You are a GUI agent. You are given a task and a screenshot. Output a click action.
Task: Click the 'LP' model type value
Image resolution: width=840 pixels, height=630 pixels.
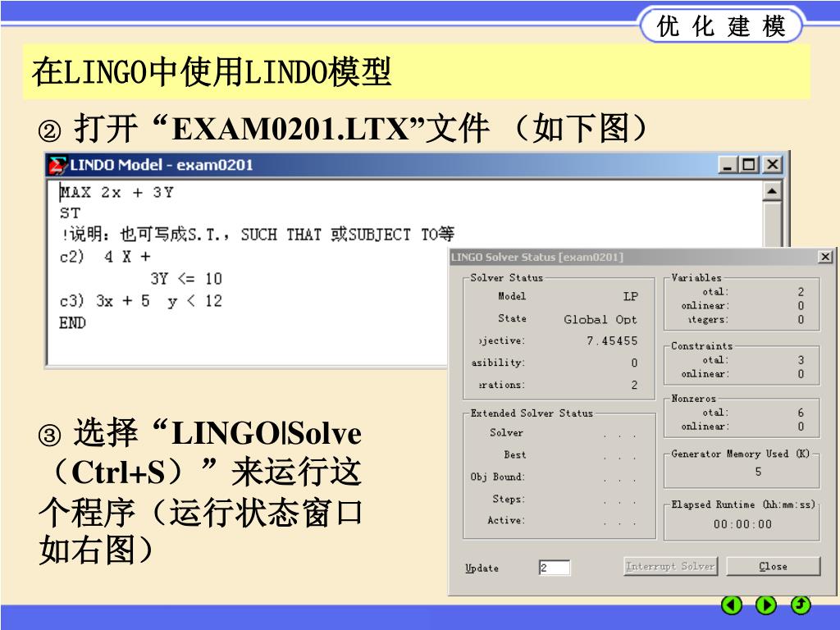630,296
